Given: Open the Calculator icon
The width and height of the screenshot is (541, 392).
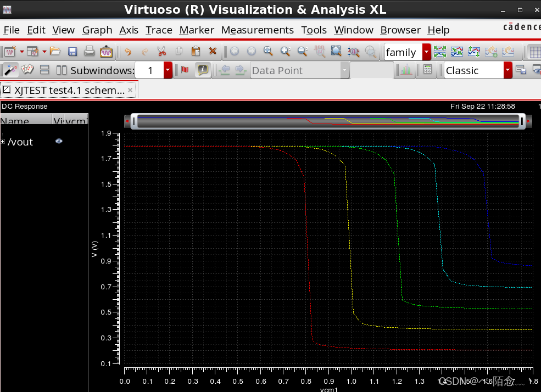Looking at the screenshot, I should [427, 70].
